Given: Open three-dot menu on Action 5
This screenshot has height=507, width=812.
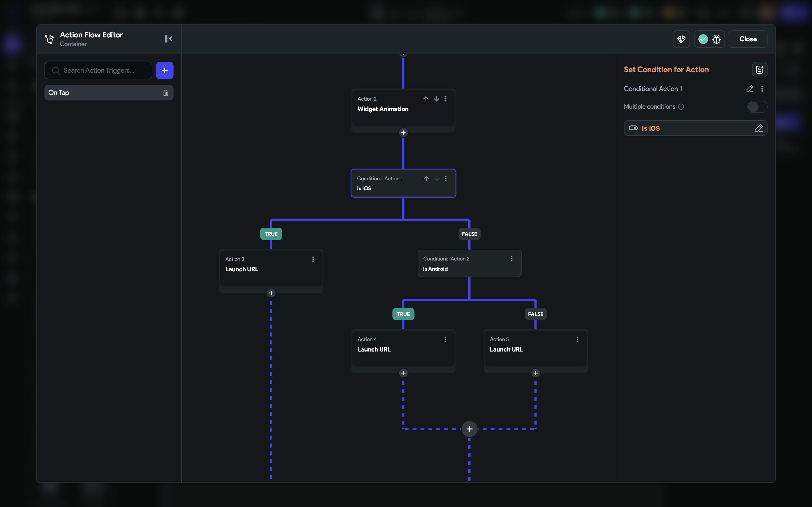Looking at the screenshot, I should (x=577, y=339).
